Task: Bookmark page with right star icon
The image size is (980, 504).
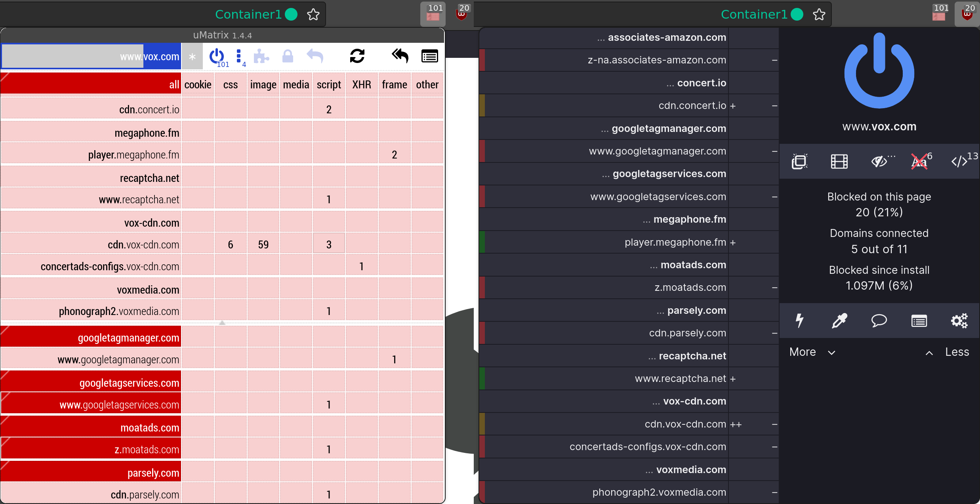Action: 819,15
